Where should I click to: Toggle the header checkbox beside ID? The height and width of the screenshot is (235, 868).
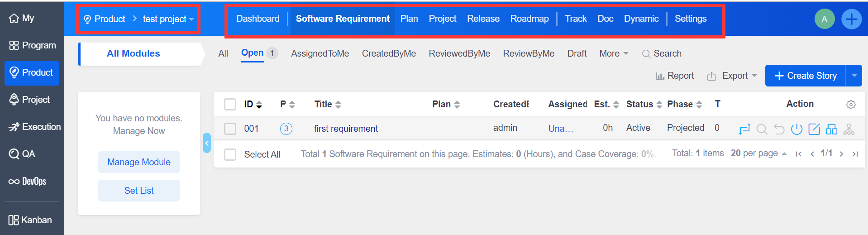click(x=230, y=105)
